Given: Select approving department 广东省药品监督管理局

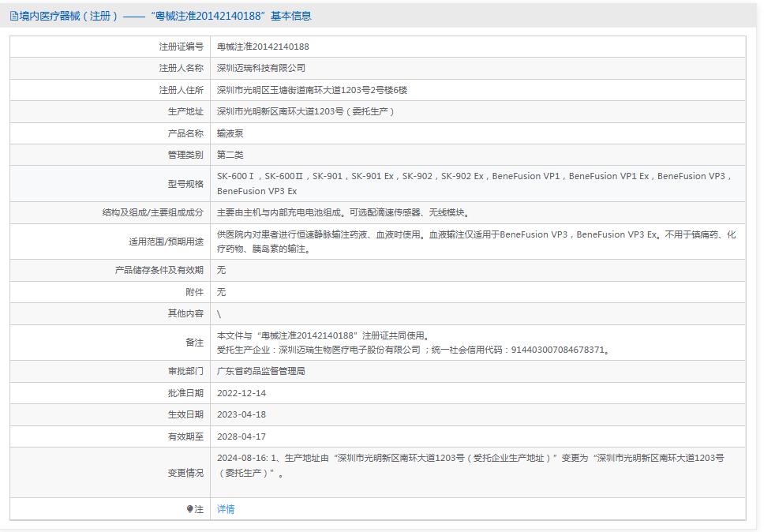Looking at the screenshot, I should click(261, 371).
